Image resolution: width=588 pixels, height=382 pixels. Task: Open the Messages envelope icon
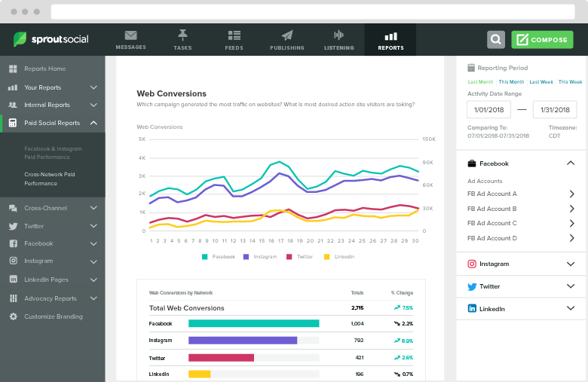(130, 35)
